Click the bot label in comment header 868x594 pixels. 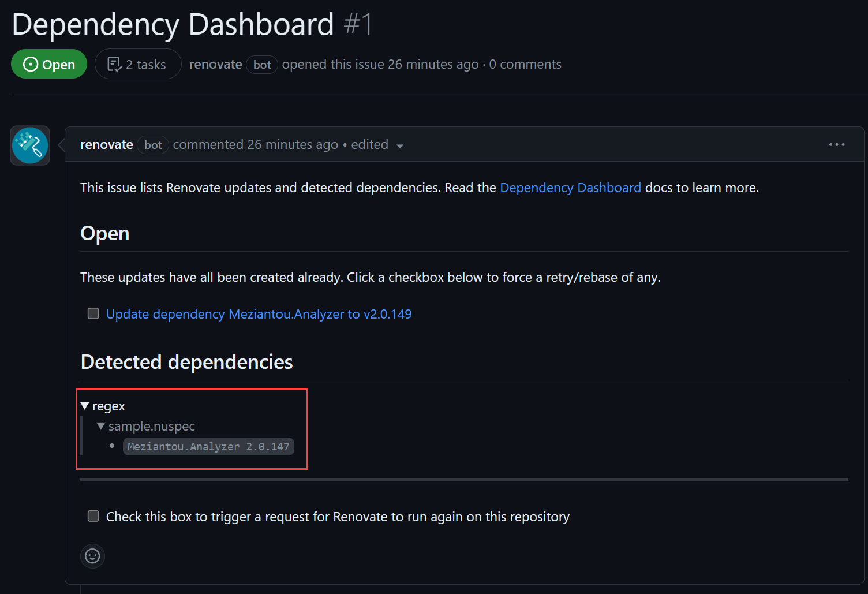153,145
